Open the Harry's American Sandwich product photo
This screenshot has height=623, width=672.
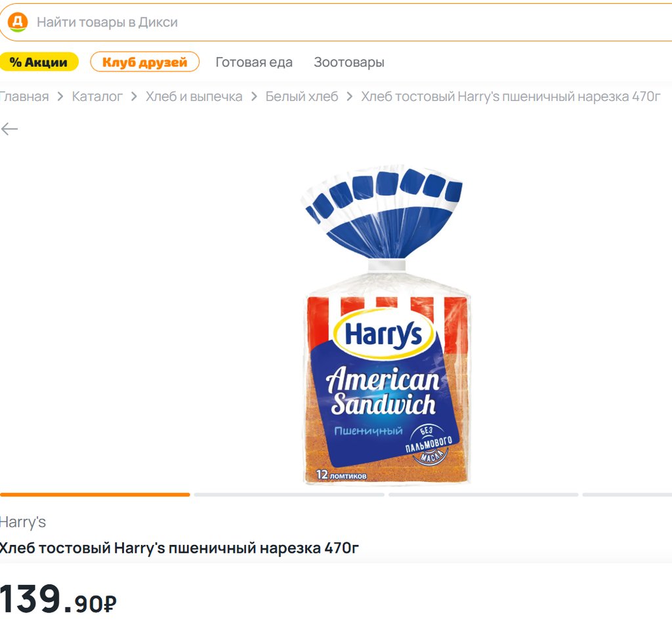386,326
